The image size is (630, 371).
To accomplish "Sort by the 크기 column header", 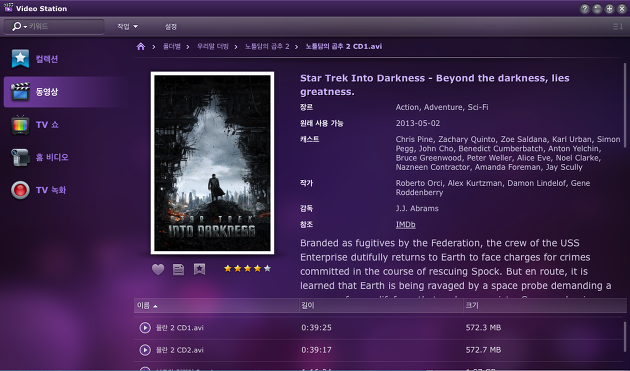I will pyautogui.click(x=544, y=306).
